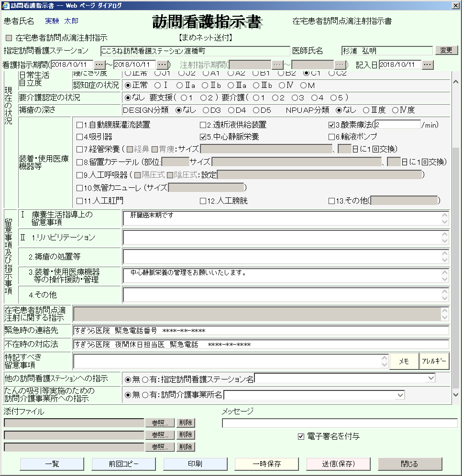Click メッセージ input field
Screen dimensions: 462x476
340,423
